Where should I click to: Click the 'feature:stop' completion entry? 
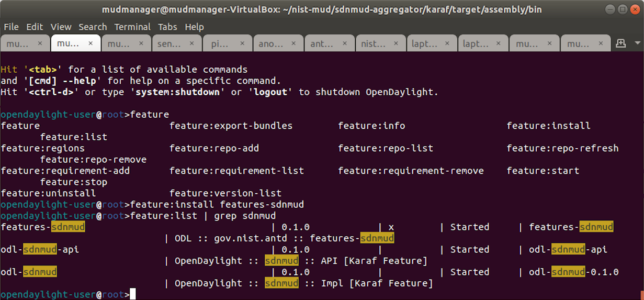(74, 182)
